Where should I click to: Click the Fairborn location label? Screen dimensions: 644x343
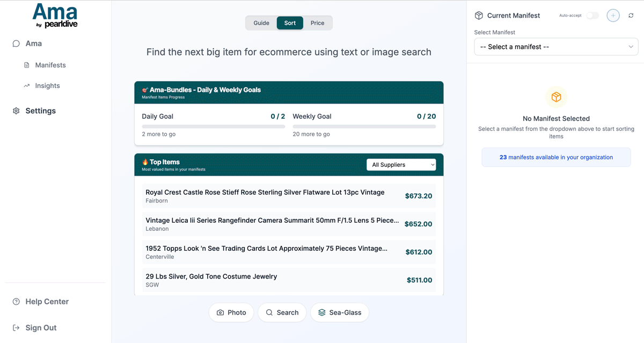pyautogui.click(x=157, y=201)
